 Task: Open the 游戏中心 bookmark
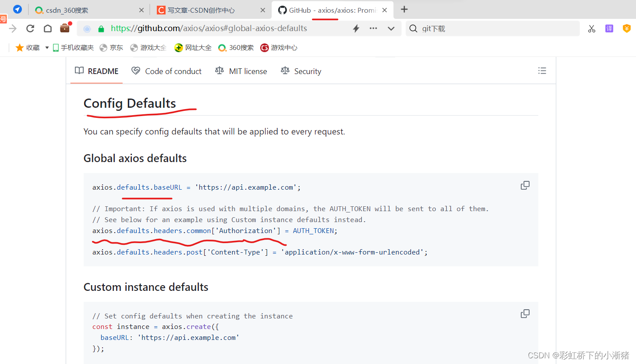pyautogui.click(x=279, y=48)
